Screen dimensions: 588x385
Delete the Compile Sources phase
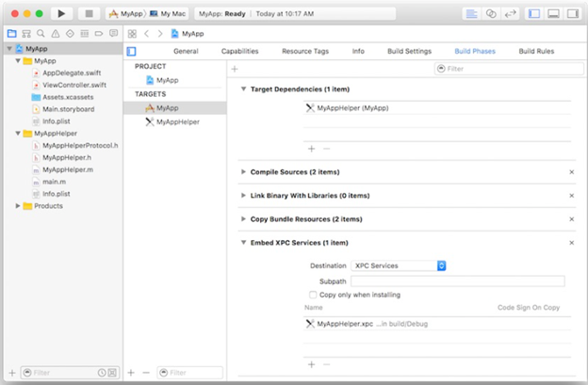point(571,172)
